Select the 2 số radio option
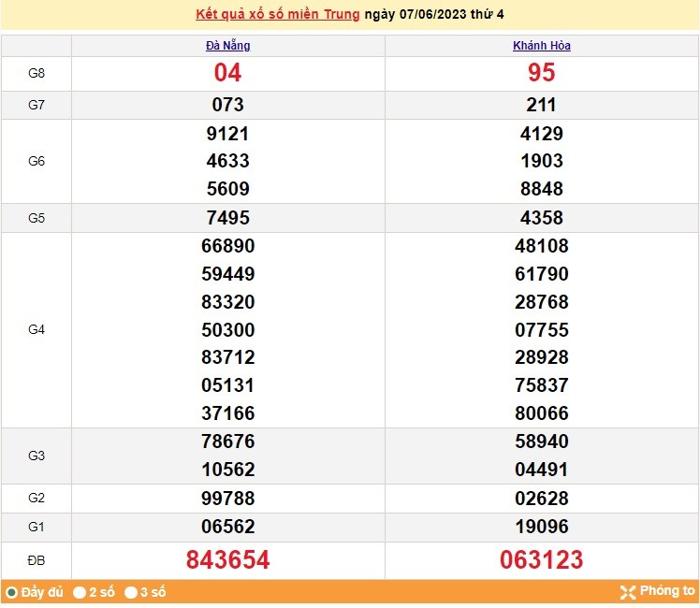This screenshot has width=700, height=608. coord(80,592)
